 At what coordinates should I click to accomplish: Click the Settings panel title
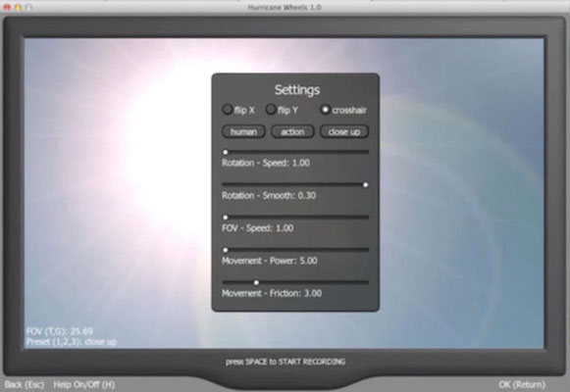click(297, 90)
